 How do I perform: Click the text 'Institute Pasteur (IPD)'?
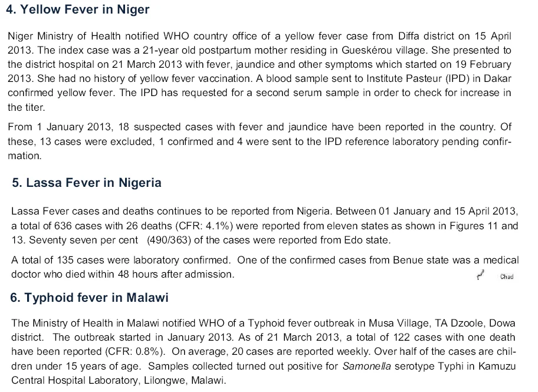point(418,78)
